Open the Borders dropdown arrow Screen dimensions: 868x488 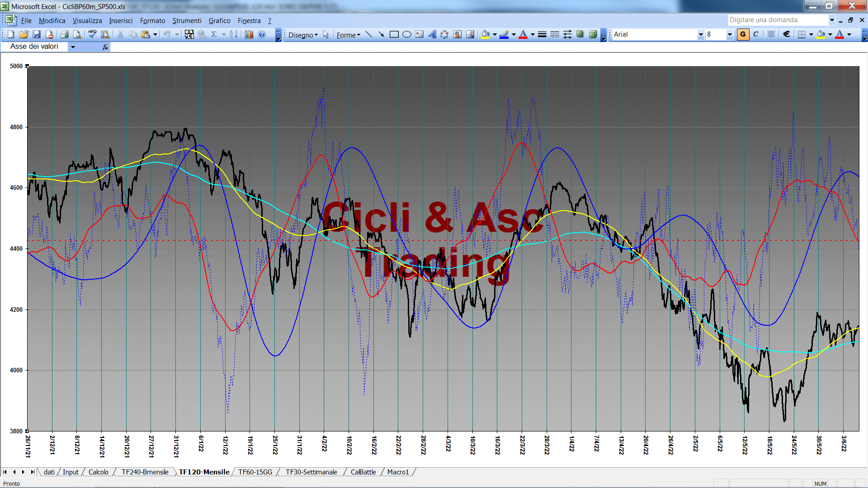811,34
